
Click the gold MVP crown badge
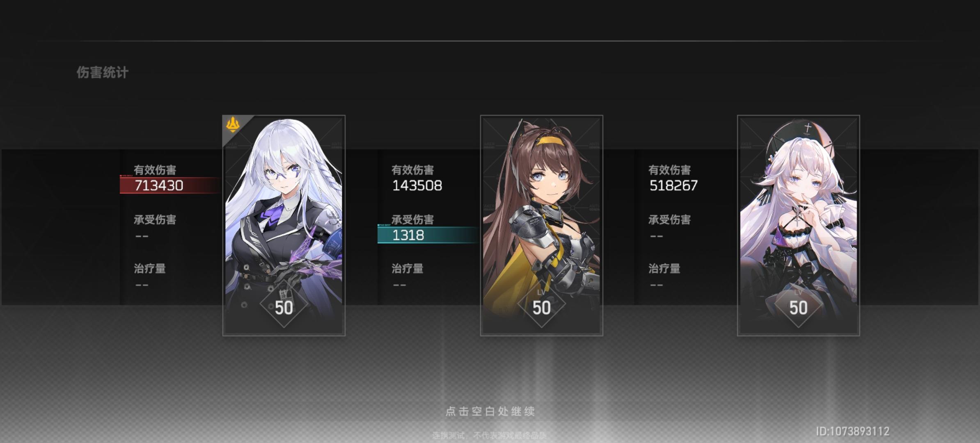[233, 125]
